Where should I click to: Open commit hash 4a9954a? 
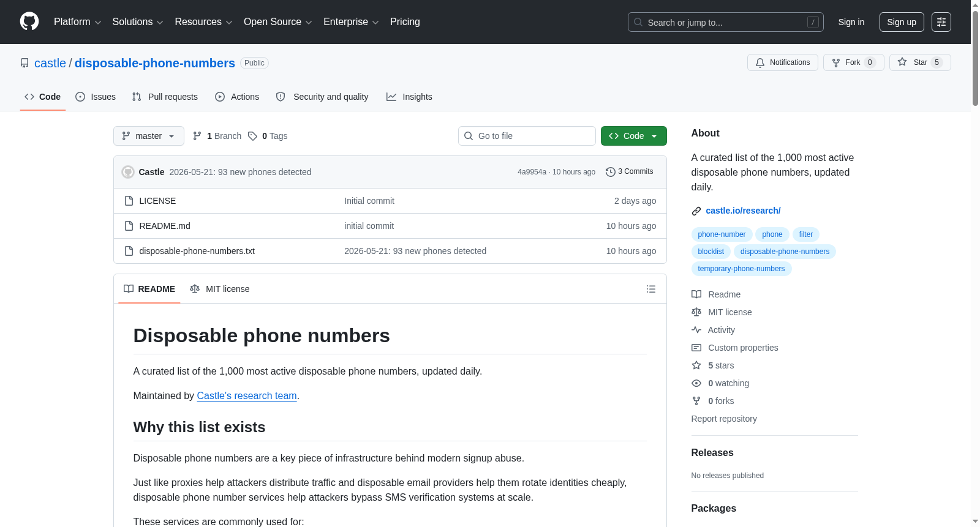[x=532, y=172]
